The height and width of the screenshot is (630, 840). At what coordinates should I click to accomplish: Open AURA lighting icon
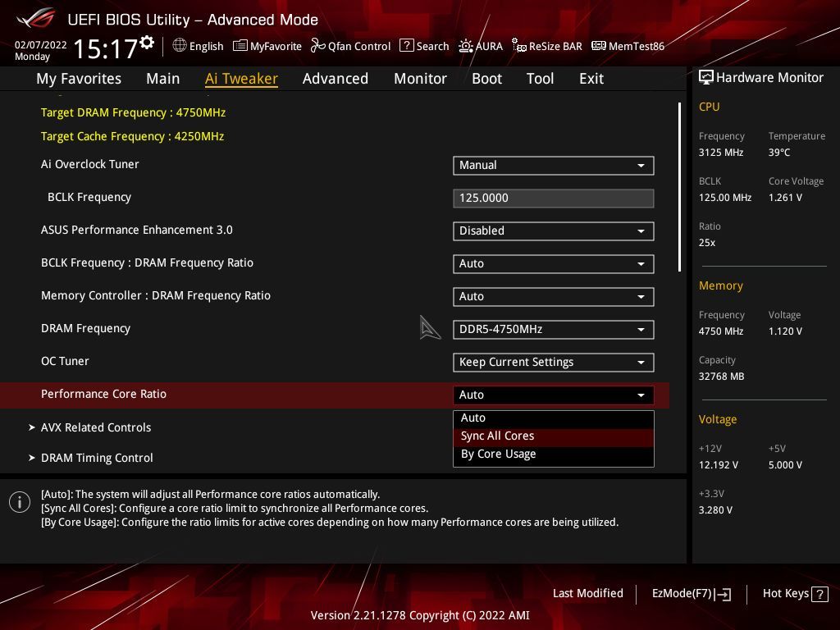click(x=466, y=46)
